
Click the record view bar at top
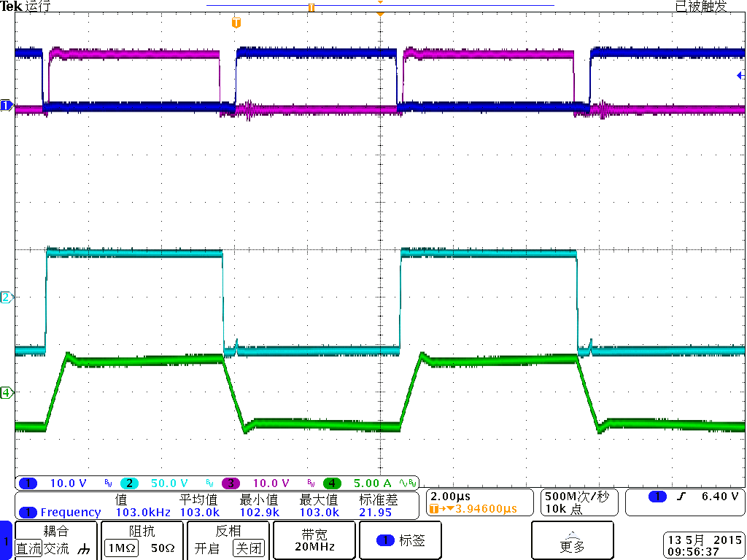[x=380, y=5]
